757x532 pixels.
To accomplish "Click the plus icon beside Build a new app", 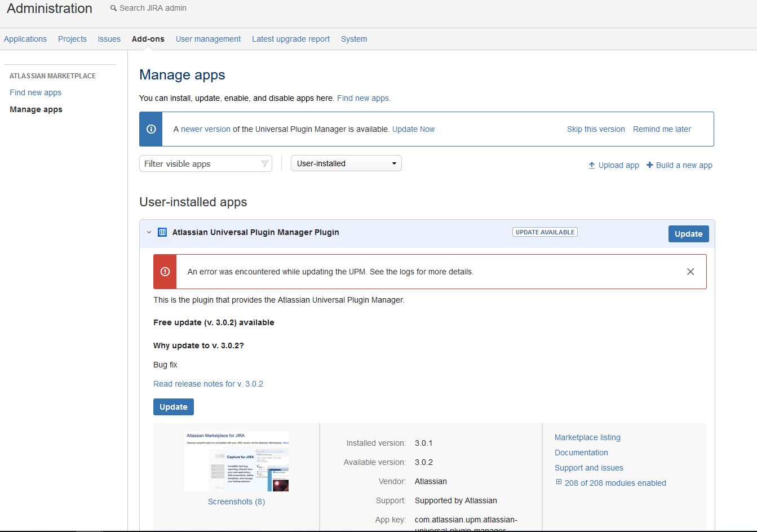I will coord(650,165).
